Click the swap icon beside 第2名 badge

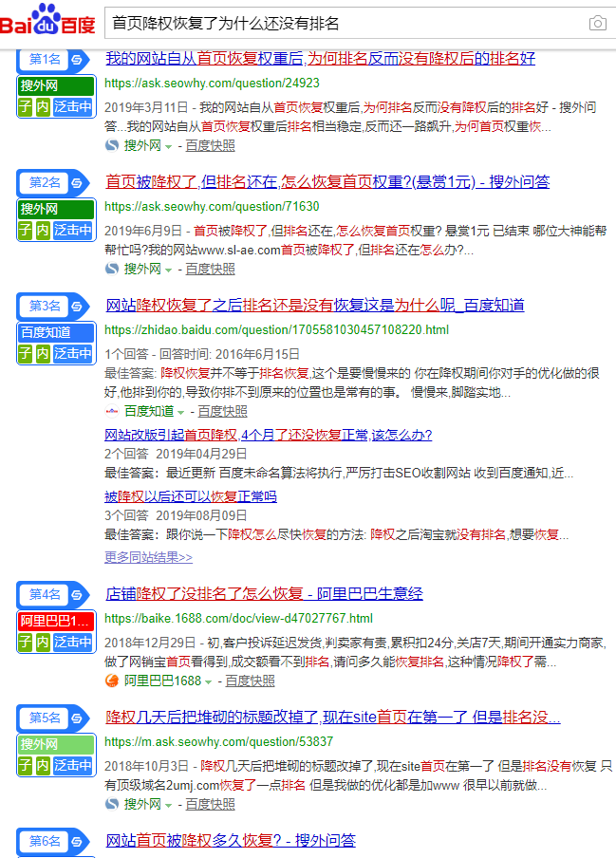pos(77,183)
